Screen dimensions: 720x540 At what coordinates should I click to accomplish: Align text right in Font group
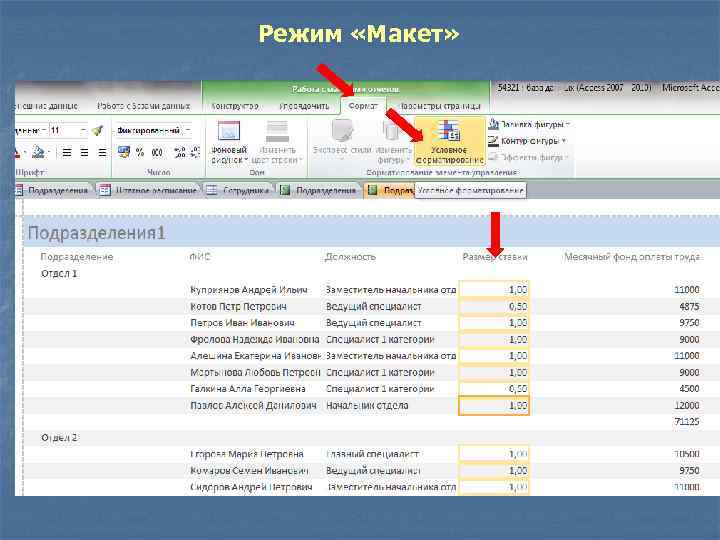point(102,152)
